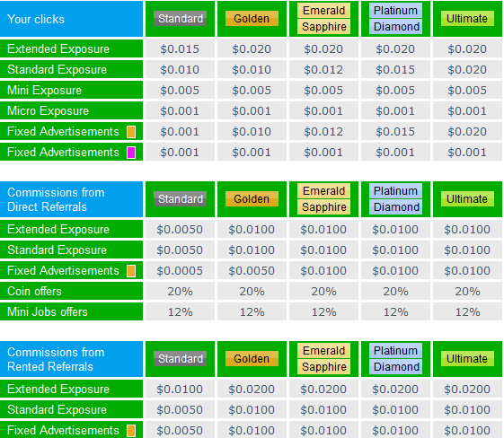The height and width of the screenshot is (438, 504).
Task: Click the 'Commissions from Rented Referrals' title
Action: pos(56,359)
